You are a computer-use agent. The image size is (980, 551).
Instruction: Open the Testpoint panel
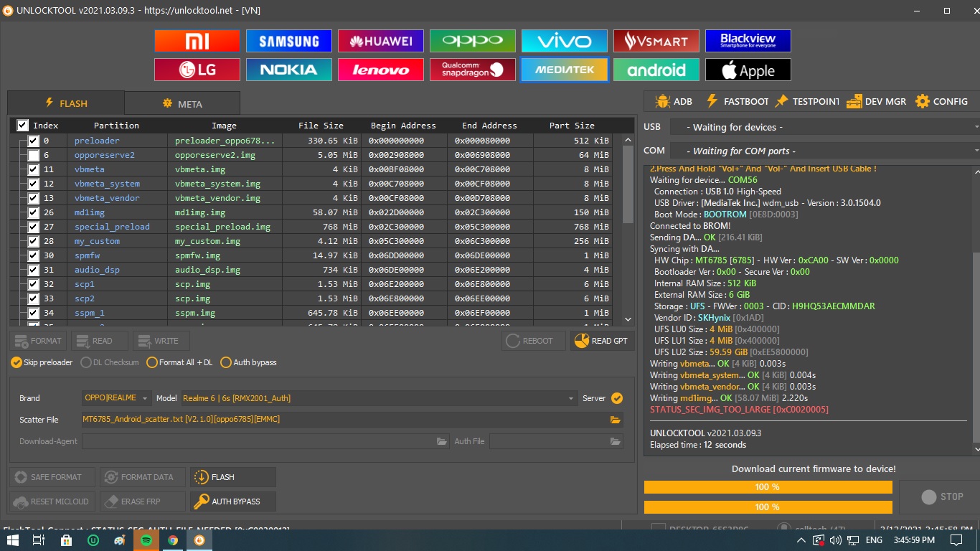point(807,102)
